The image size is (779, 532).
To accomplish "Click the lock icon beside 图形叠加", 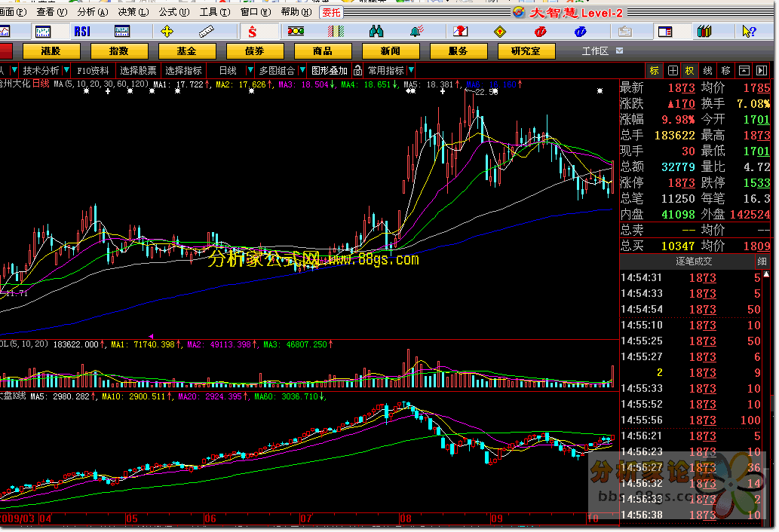I will (357, 71).
